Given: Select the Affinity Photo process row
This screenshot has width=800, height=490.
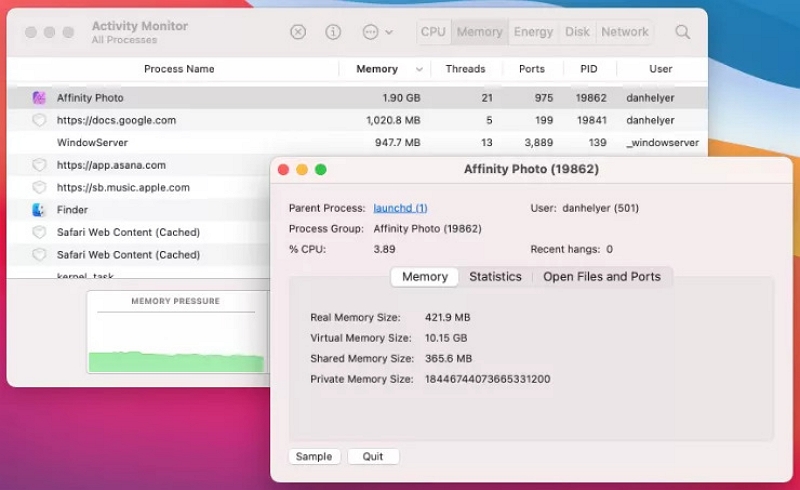Looking at the screenshot, I should pos(357,97).
